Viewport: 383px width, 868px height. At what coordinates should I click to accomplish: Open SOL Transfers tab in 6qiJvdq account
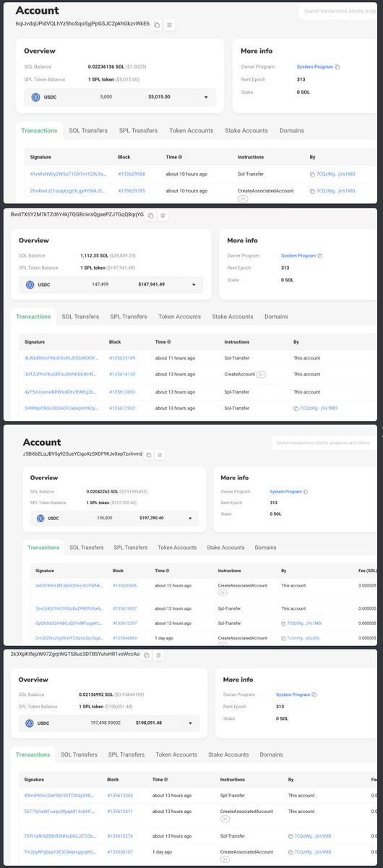point(88,130)
